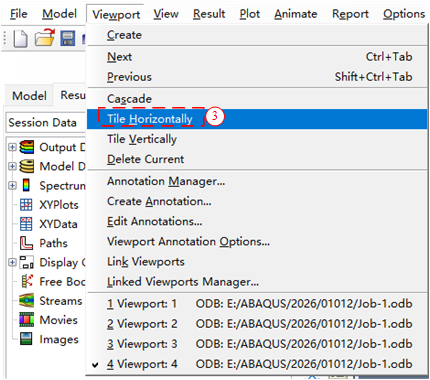Open the Options menu
Viewport: 430px width, 380px height.
click(404, 14)
